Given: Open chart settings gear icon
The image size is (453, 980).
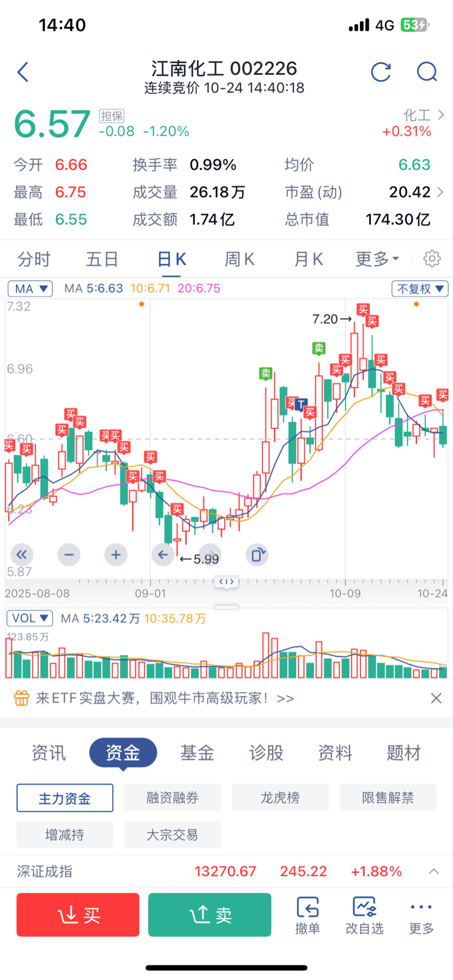Looking at the screenshot, I should click(x=432, y=259).
